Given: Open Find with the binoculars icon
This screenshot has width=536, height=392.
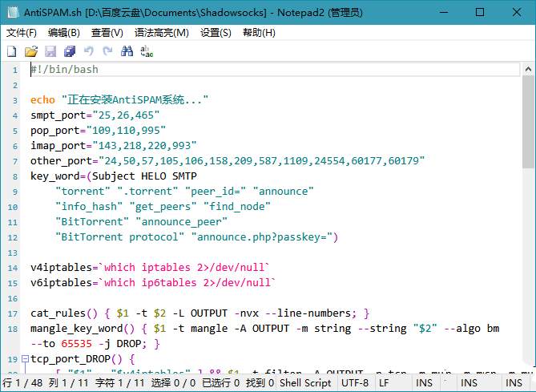Looking at the screenshot, I should click(x=127, y=51).
